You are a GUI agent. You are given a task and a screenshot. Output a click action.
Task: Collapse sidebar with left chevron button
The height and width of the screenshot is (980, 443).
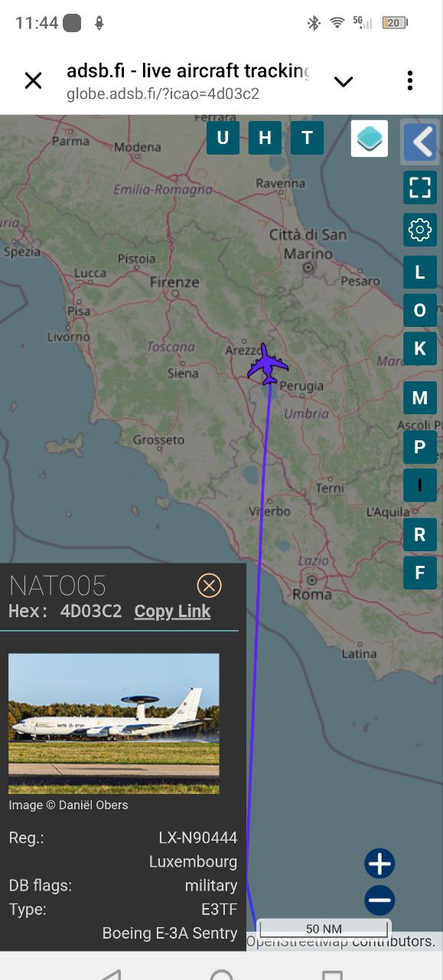[420, 142]
